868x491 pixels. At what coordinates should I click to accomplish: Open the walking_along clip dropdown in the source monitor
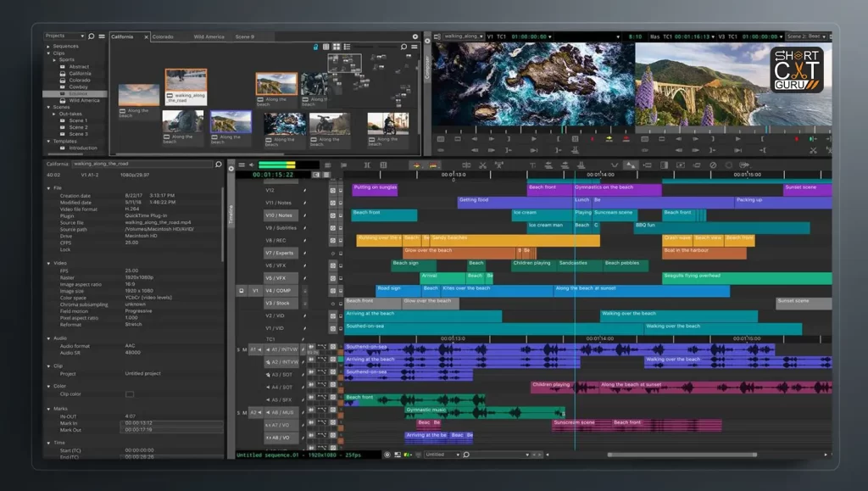click(x=464, y=36)
